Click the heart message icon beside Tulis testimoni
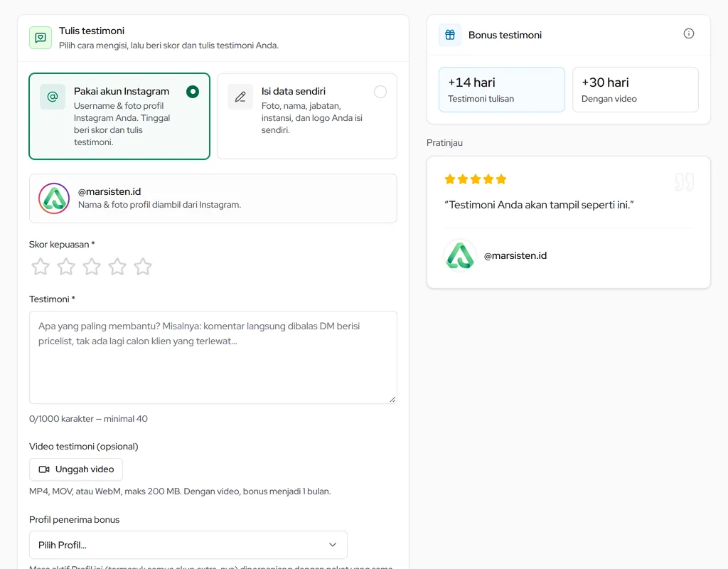This screenshot has width=728, height=569. (41, 38)
